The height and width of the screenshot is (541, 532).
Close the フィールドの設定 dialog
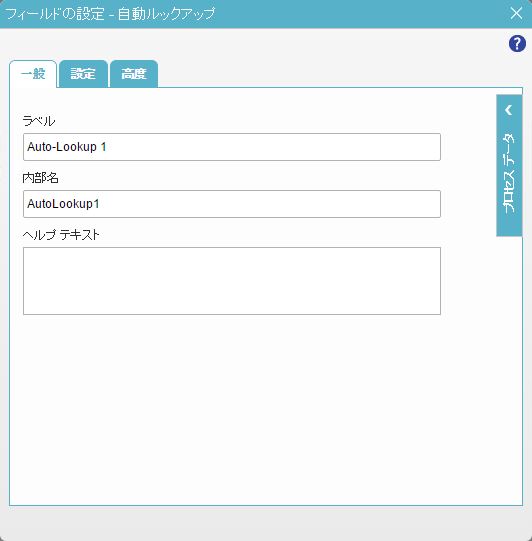point(516,13)
